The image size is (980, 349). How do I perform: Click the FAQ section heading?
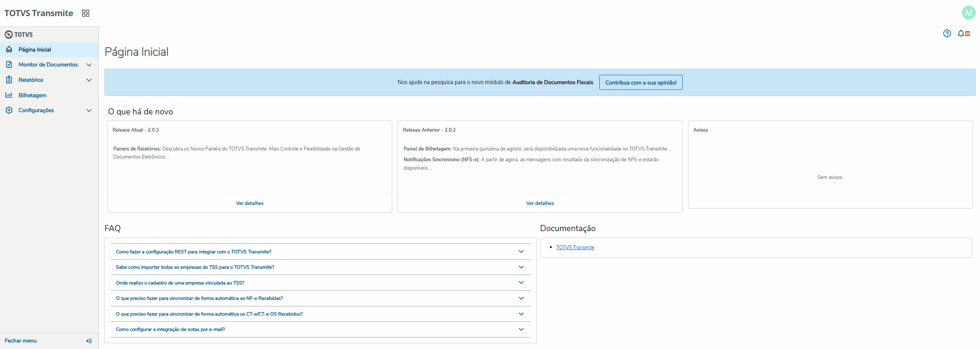(x=112, y=228)
